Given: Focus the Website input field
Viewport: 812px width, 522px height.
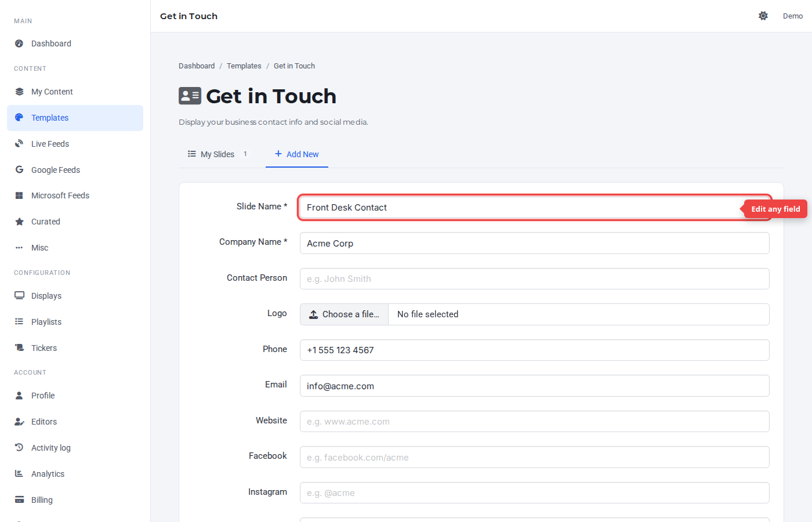Looking at the screenshot, I should (535, 422).
